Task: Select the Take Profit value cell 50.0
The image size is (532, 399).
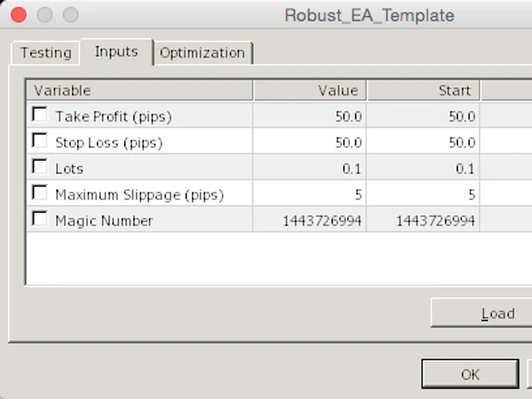Action: pyautogui.click(x=309, y=116)
